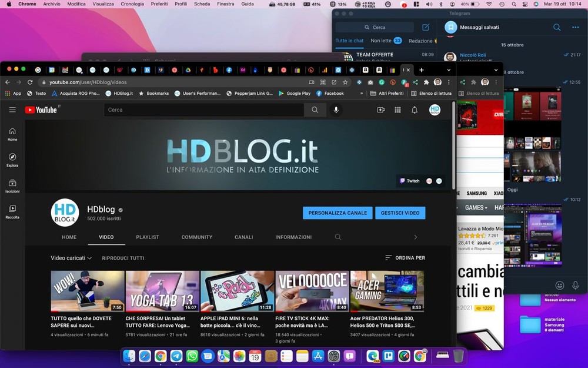The width and height of the screenshot is (588, 368).
Task: Click the Telegram Cerca search field
Action: (375, 27)
